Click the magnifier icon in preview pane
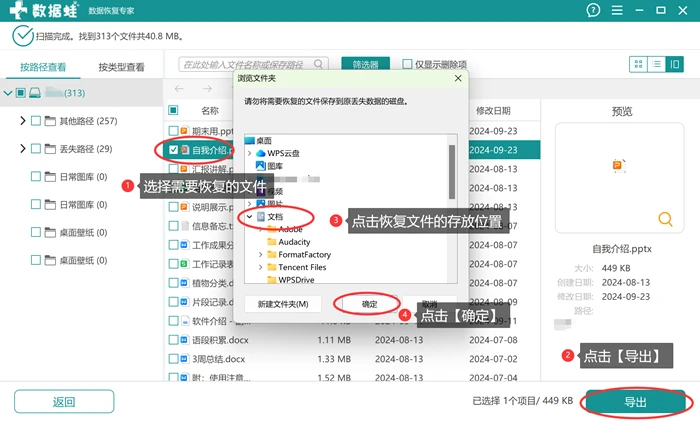This screenshot has height=422, width=700. [x=665, y=219]
